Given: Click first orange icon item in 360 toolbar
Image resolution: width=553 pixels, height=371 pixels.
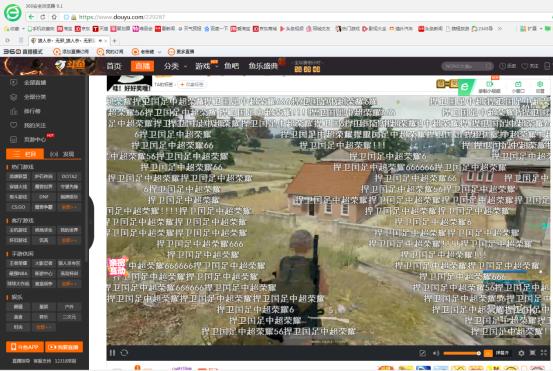Looking at the screenshot, I should point(71,52).
